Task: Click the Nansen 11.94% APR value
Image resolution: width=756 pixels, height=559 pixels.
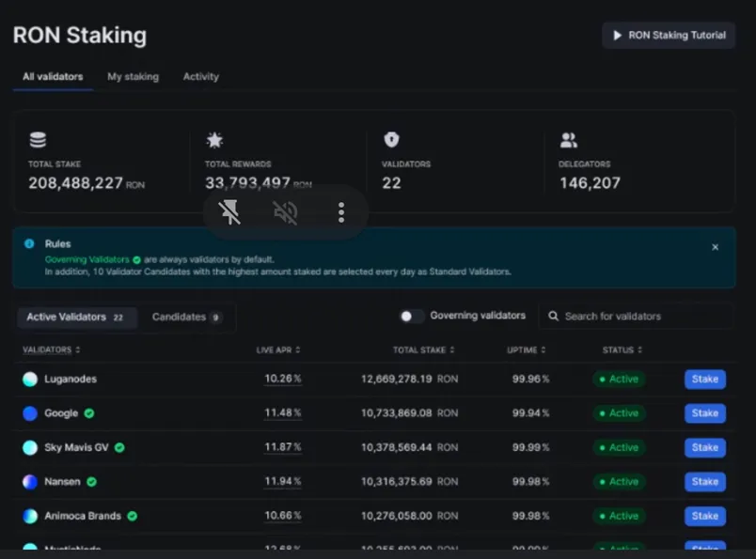Action: (x=282, y=481)
